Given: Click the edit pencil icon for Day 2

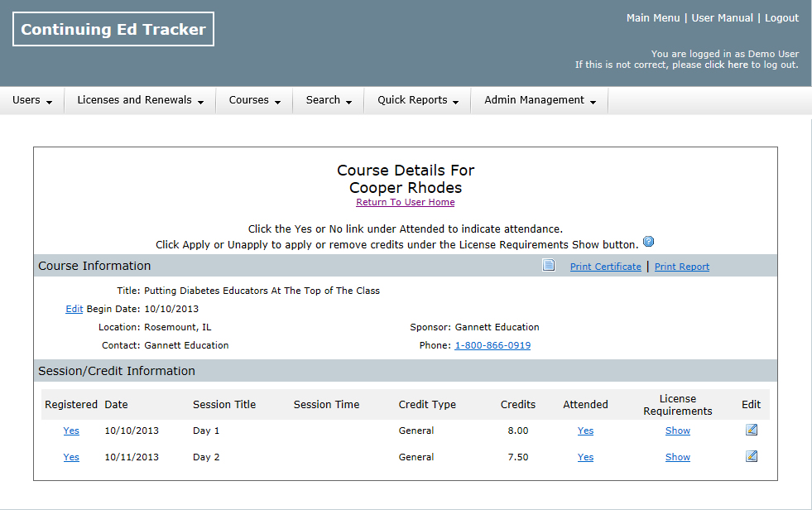Looking at the screenshot, I should (x=751, y=456).
